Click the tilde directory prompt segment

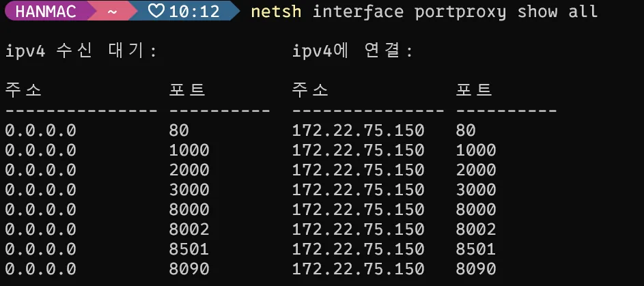pos(112,12)
